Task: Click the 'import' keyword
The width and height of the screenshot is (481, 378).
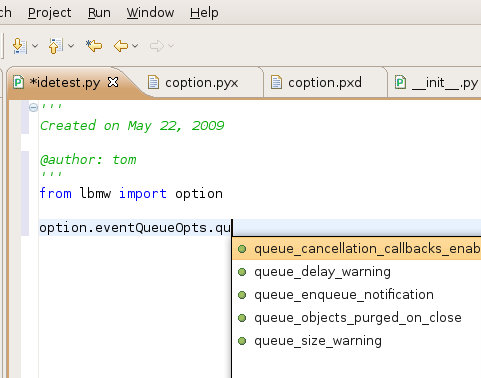Action: click(143, 194)
